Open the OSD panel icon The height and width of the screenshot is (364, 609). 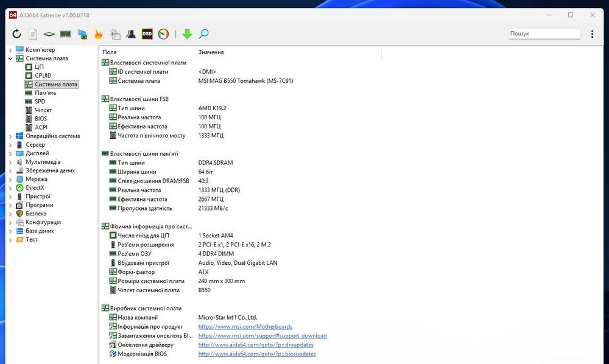pos(147,34)
